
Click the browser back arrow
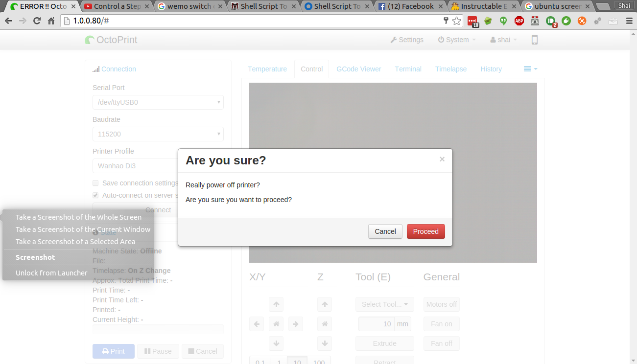pyautogui.click(x=8, y=21)
